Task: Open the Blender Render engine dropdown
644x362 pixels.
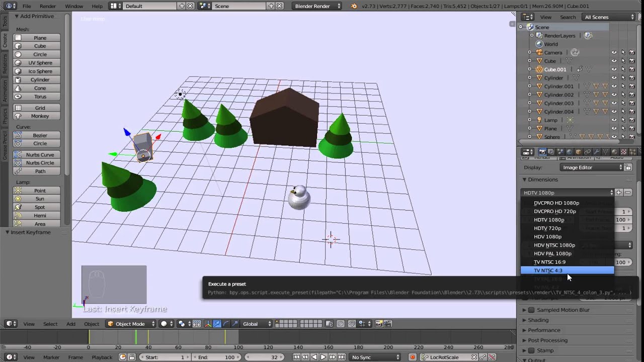Action: pos(317,6)
